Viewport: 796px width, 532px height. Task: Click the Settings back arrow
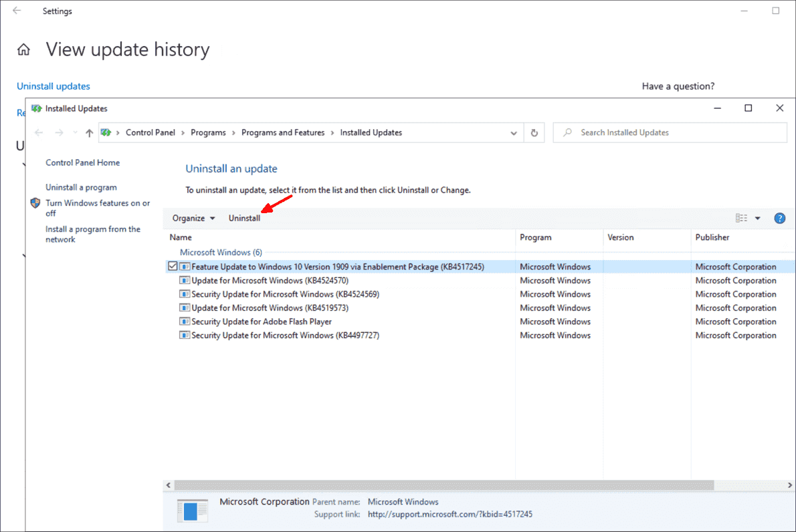pos(17,11)
